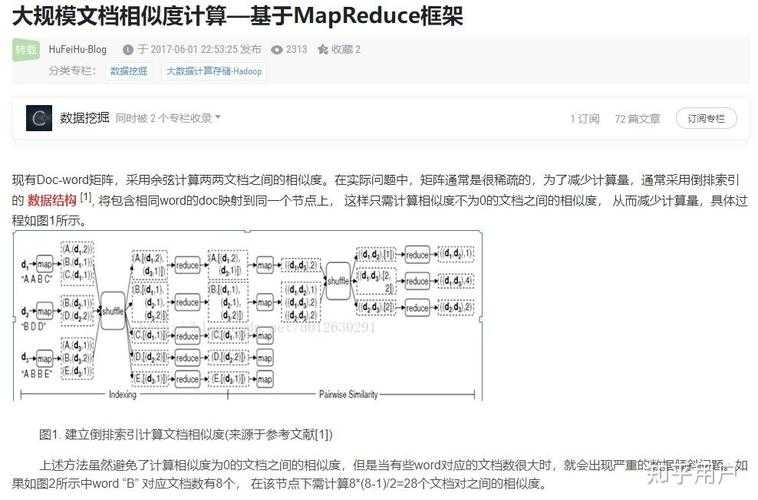758x500 pixels.
Task: Open the HuFeiHu-Blog author page
Action: click(x=77, y=49)
